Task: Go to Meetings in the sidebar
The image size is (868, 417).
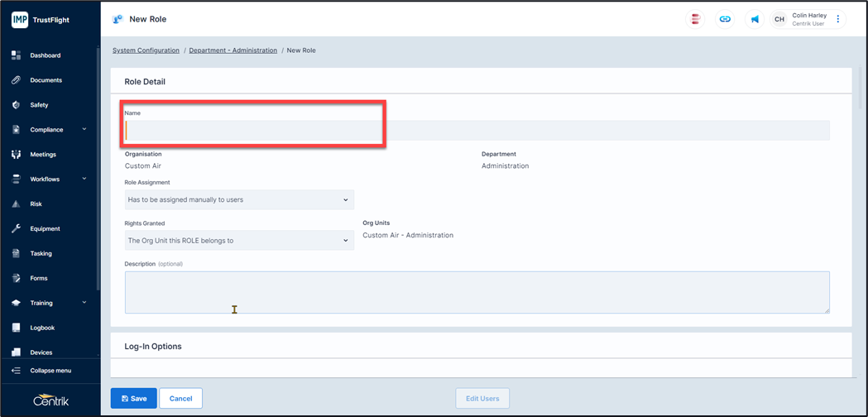Action: 43,155
